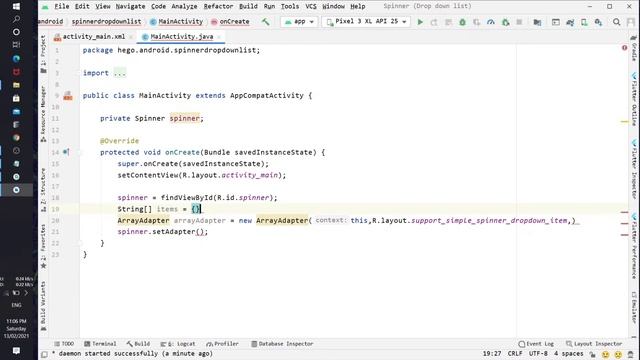Open the Resource Manager side panel
Screen dimensions: 640x360
[43, 114]
